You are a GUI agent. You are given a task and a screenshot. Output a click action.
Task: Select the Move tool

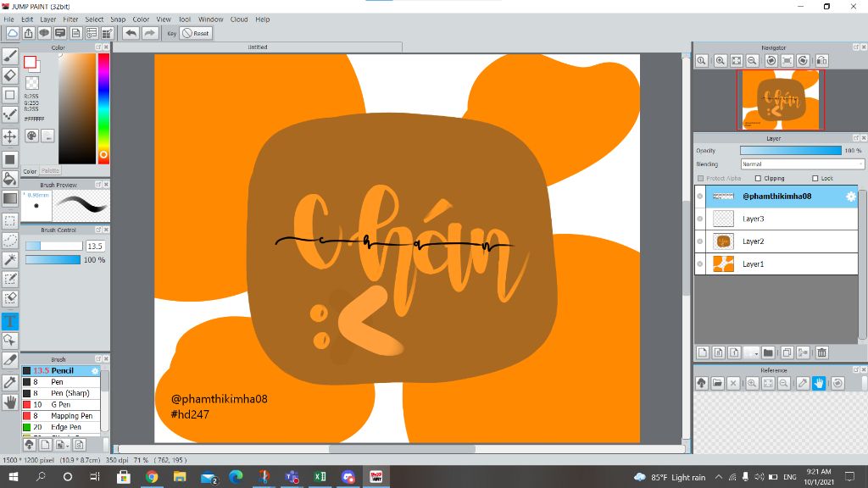[x=10, y=136]
